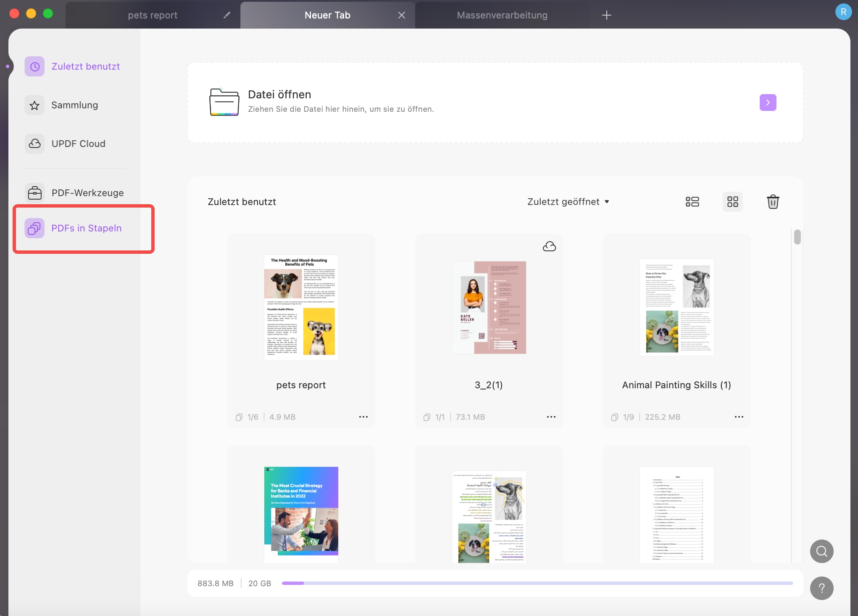Open the Sammlung starred files
858x616 pixels.
pyautogui.click(x=74, y=105)
